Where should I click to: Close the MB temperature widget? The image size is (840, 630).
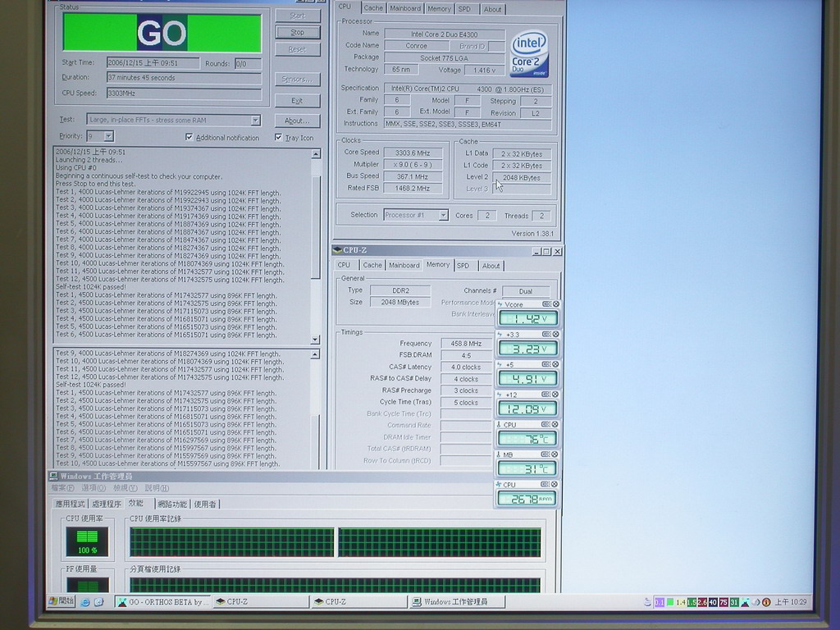(556, 454)
